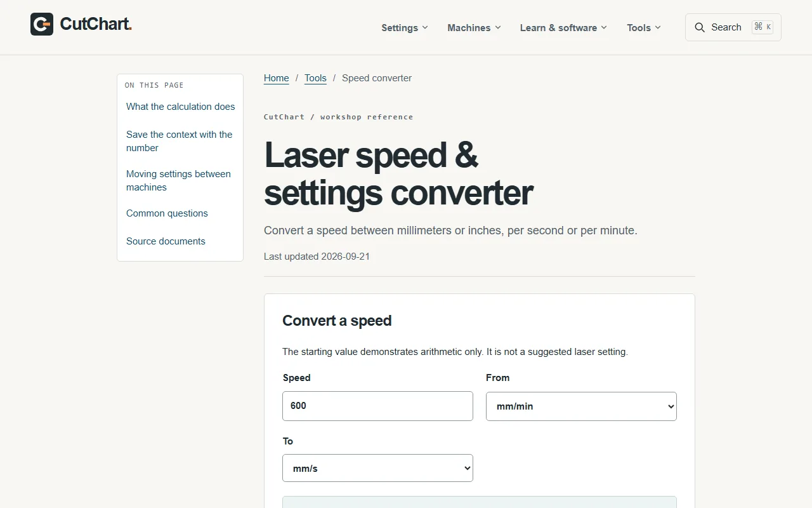Viewport: 812px width, 508px height.
Task: Jump to Save the context with the number
Action: coord(180,141)
